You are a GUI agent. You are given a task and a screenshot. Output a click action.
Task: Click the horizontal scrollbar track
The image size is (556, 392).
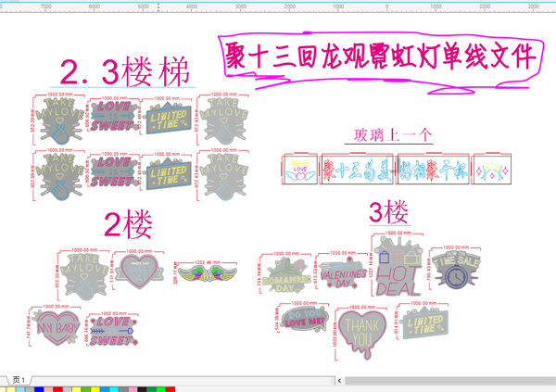click(x=449, y=381)
